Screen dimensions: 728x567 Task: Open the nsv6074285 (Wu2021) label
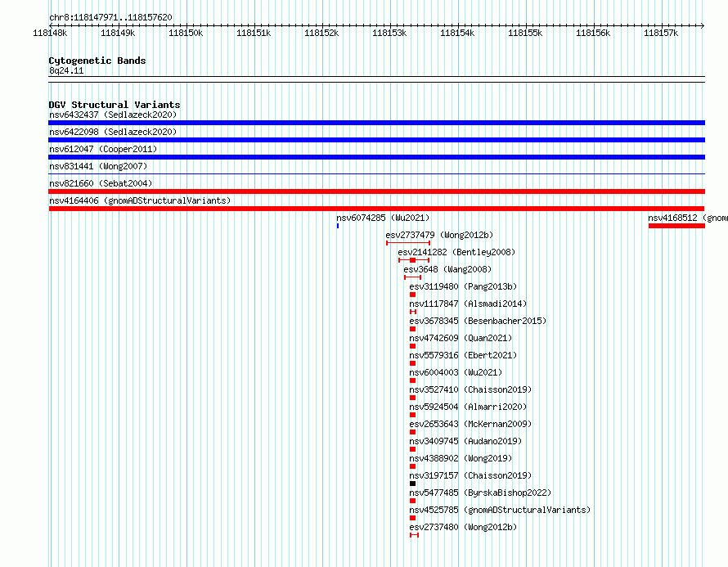383,218
